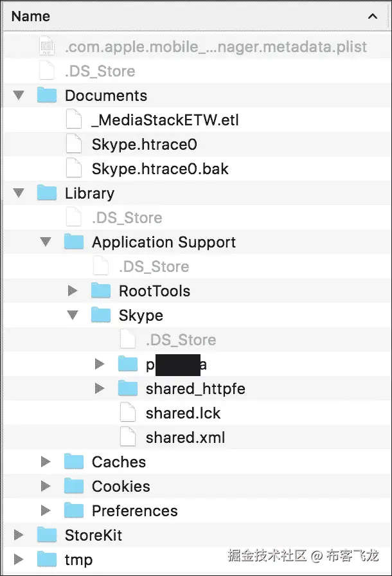Collapse the Library folder
The image size is (392, 576).
coord(19,194)
